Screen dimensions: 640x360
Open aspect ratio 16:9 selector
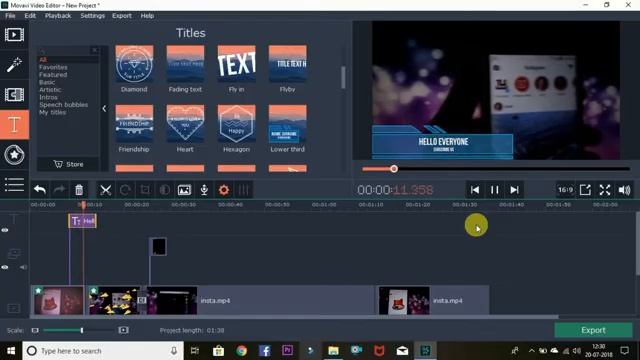(565, 190)
